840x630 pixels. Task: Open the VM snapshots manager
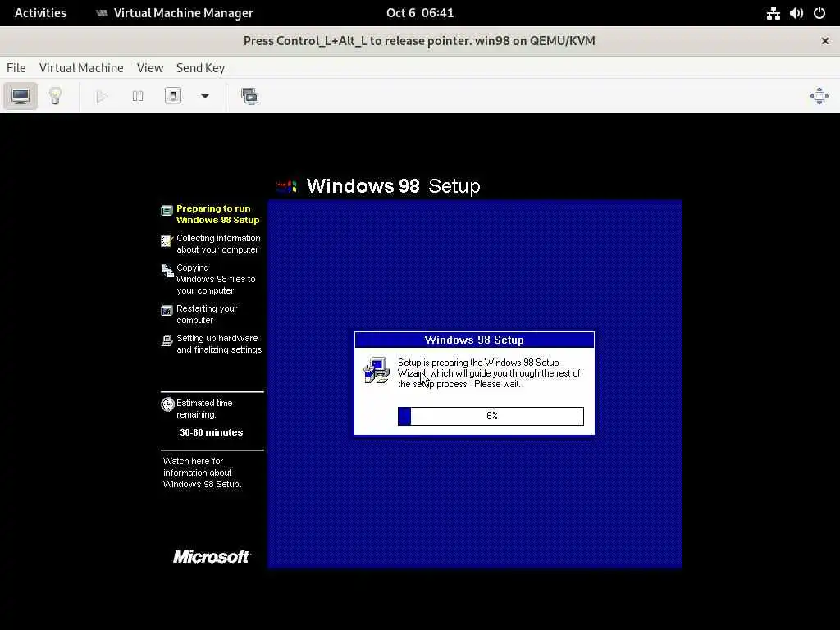(249, 97)
